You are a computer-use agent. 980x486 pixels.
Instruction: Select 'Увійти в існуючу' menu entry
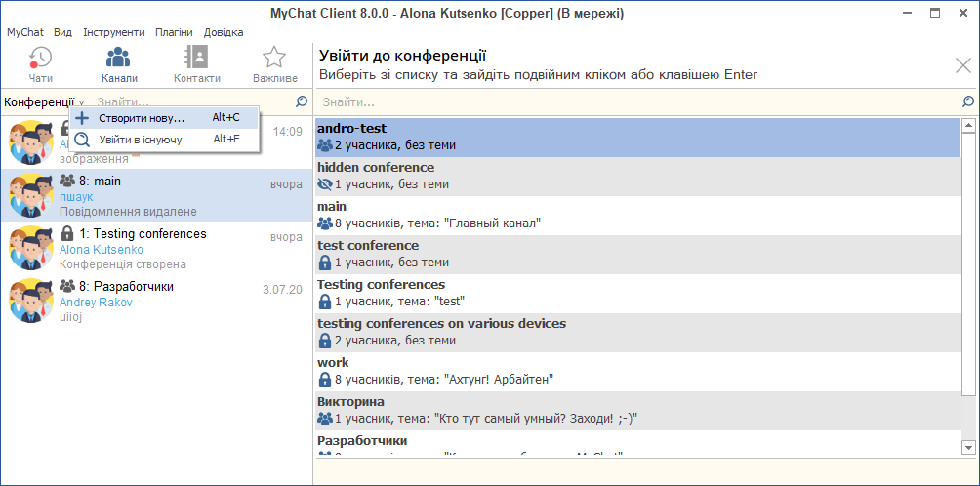141,140
